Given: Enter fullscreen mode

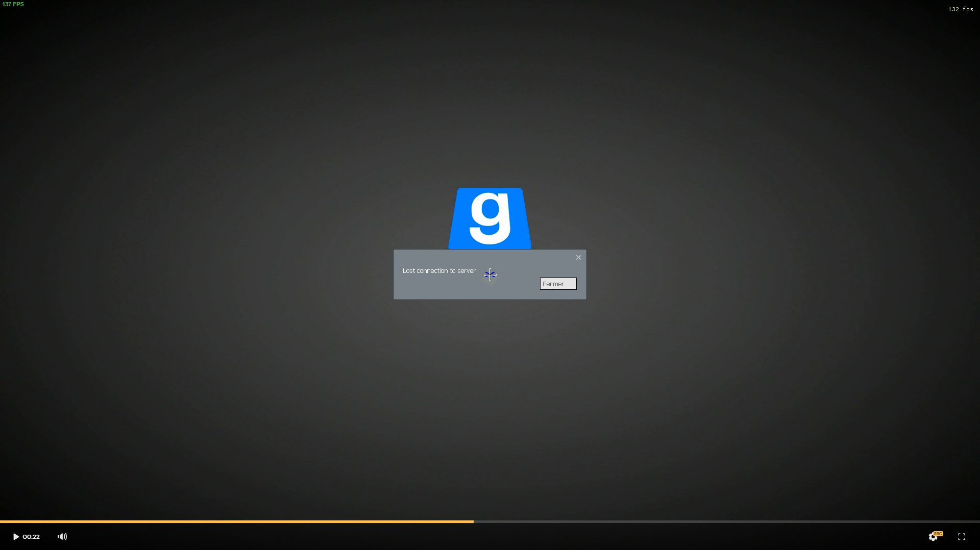Looking at the screenshot, I should [x=962, y=537].
